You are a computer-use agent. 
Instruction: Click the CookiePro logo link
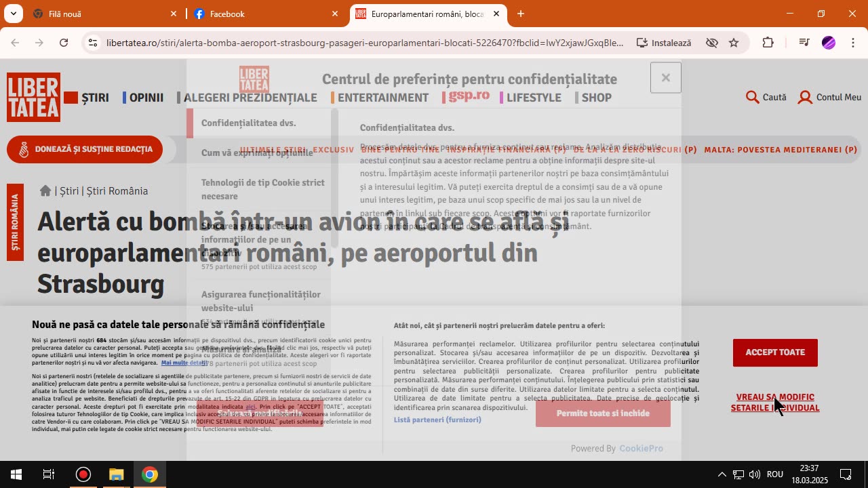[641, 449]
